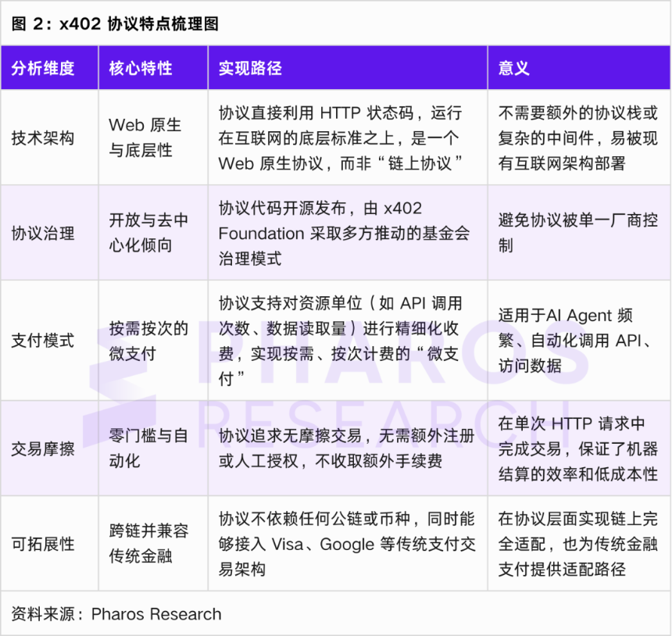Click the Web 原生与底层性 cell
The height and width of the screenshot is (636, 672).
point(145,138)
